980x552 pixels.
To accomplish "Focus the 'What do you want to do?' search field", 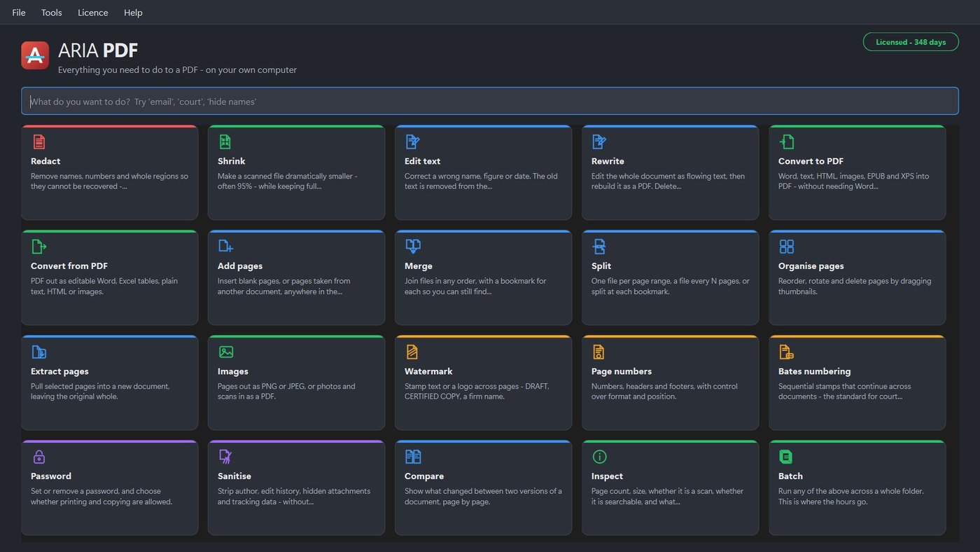I will [490, 102].
